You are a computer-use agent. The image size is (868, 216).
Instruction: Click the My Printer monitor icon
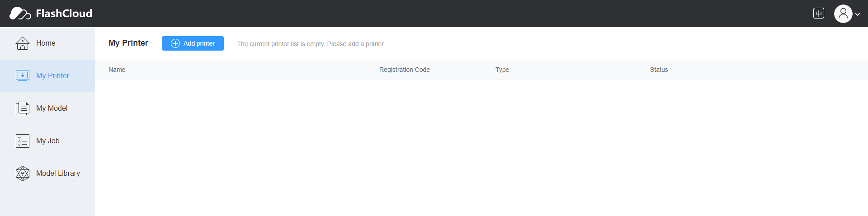pos(23,76)
